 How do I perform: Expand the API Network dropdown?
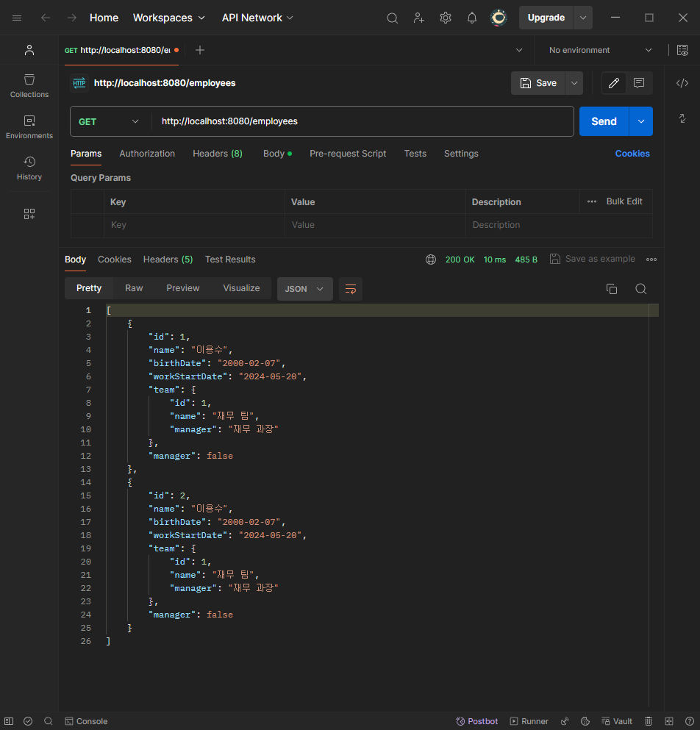tap(257, 18)
